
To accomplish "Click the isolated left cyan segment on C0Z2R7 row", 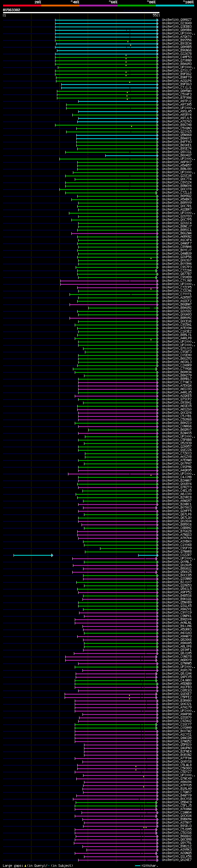I will tap(33, 555).
